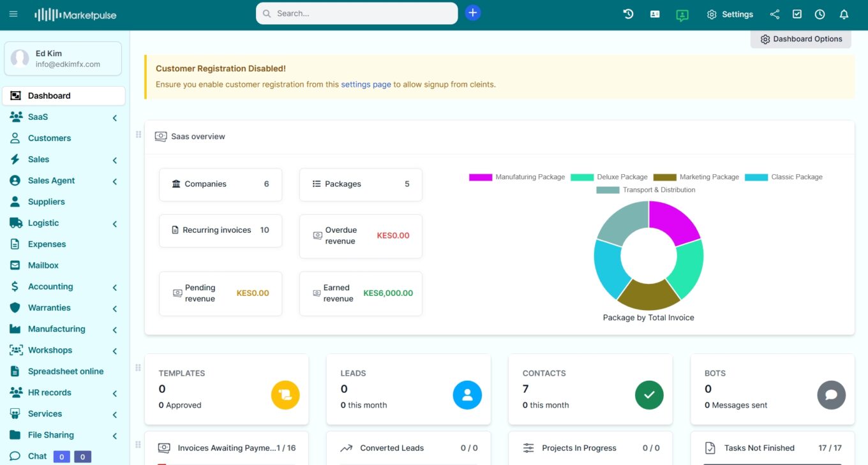Click the blue plus quick-add button

pos(472,13)
